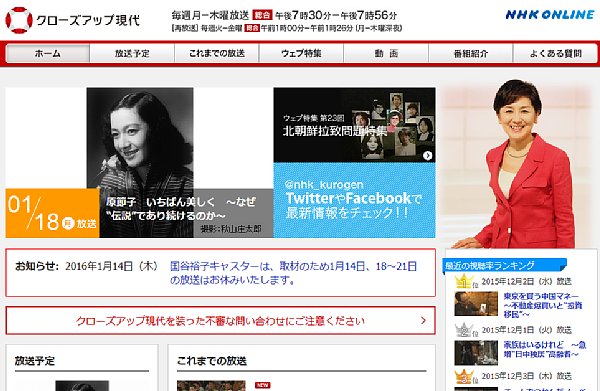This screenshot has height=391, width=600.
Task: Click the red NEW badge under これまでの放送
Action: point(262,385)
